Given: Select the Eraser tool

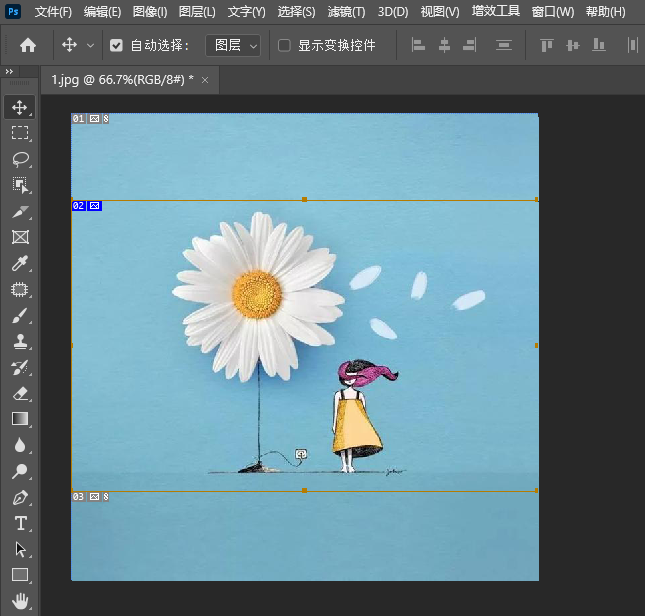Looking at the screenshot, I should click(x=20, y=393).
